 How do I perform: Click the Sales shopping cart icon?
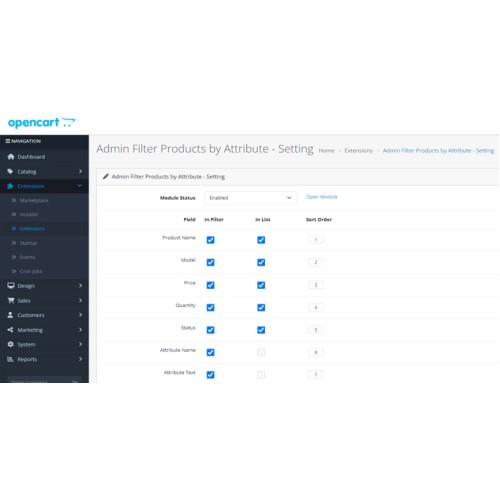point(11,300)
